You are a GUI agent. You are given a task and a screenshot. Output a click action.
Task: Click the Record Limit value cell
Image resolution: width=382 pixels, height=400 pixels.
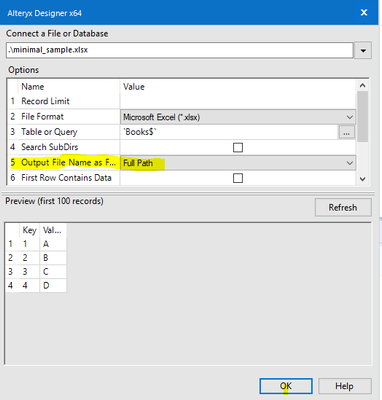238,101
